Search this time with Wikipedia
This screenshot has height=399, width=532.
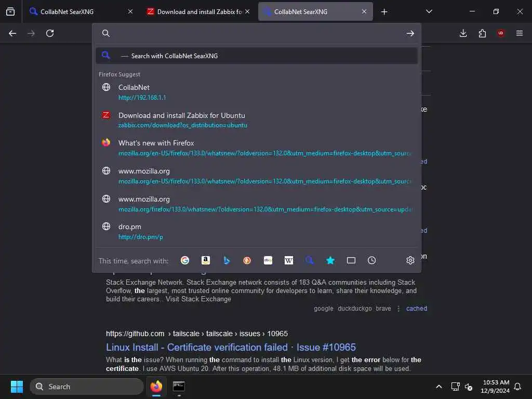289,260
